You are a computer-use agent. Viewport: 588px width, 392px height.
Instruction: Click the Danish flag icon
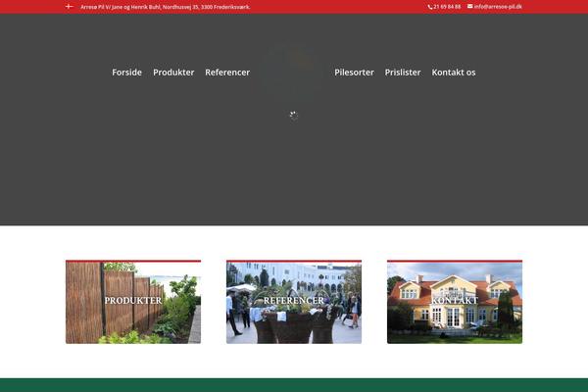(69, 7)
